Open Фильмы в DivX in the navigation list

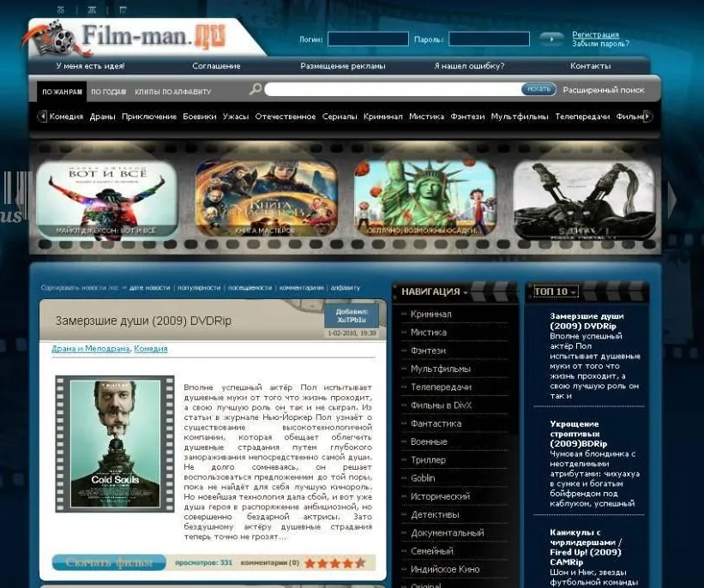(442, 405)
